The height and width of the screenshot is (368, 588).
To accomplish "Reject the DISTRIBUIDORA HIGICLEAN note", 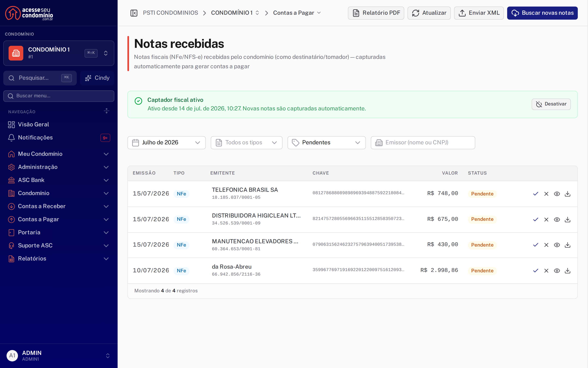I will point(546,219).
